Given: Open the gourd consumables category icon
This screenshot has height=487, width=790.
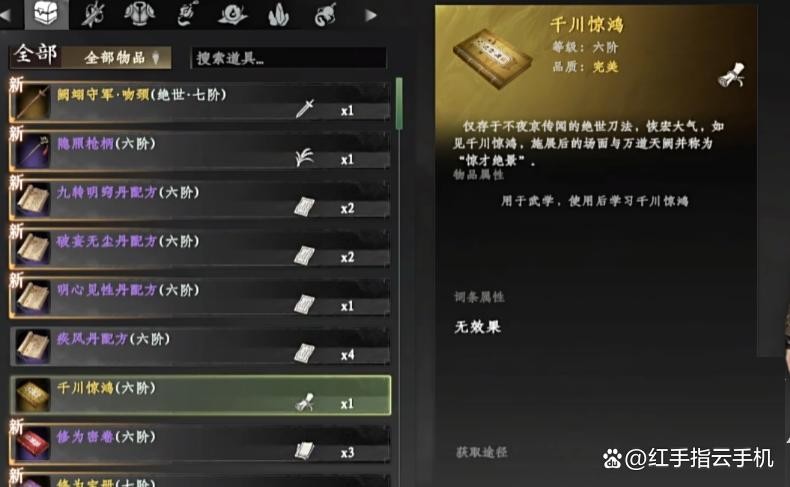Looking at the screenshot, I should 325,14.
